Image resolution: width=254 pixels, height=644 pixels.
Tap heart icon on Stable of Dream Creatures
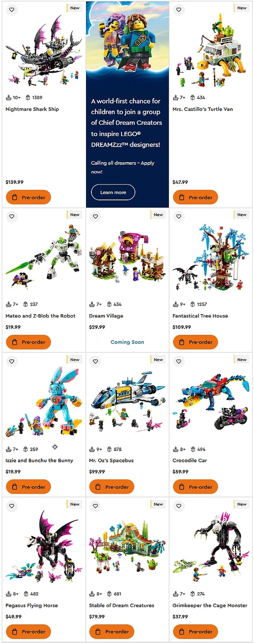[95, 506]
